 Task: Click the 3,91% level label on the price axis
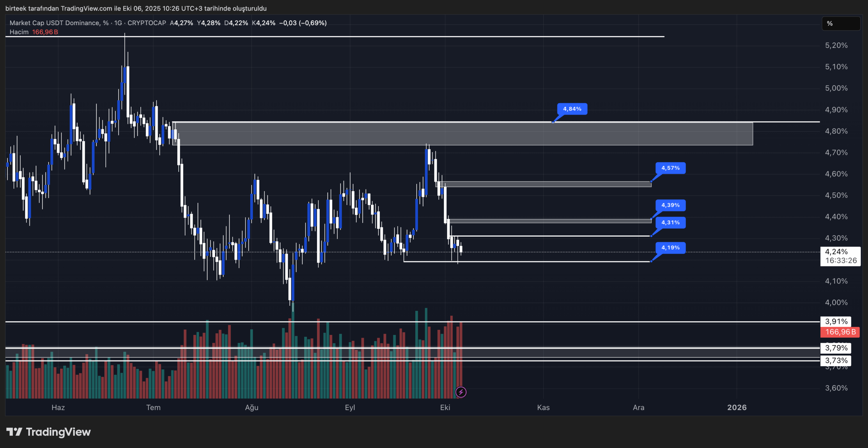(836, 321)
